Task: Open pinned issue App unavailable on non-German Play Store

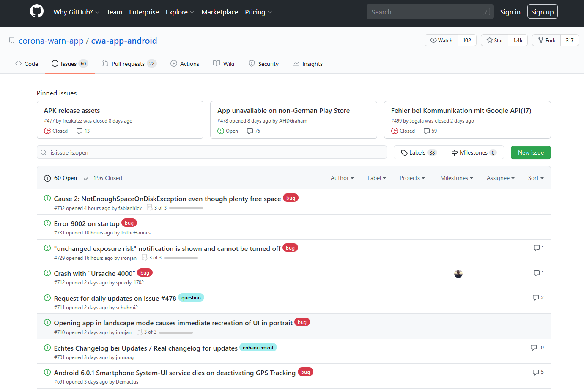Action: [283, 110]
